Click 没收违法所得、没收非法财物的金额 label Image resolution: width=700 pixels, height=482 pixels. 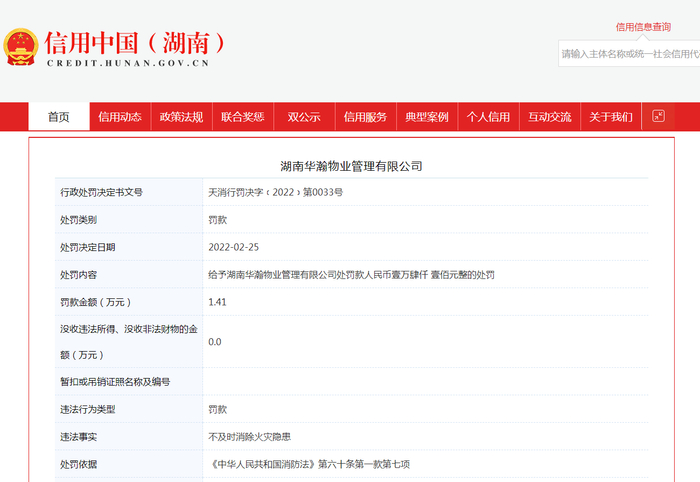(x=129, y=342)
